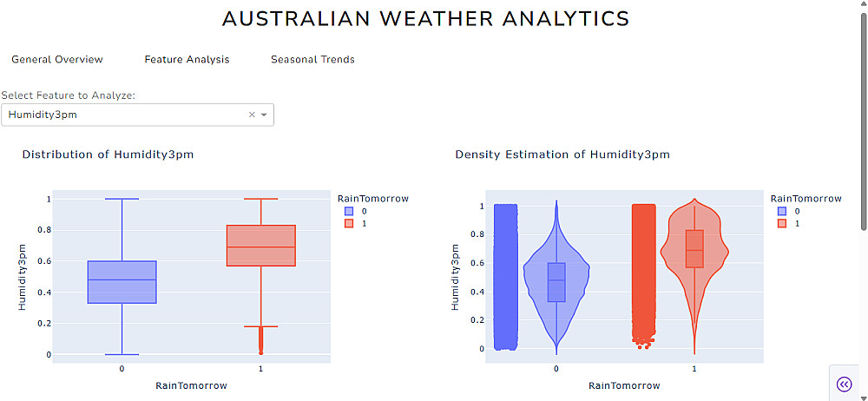The width and height of the screenshot is (868, 401).
Task: Go to the Seasonal Trends tab
Action: [312, 60]
